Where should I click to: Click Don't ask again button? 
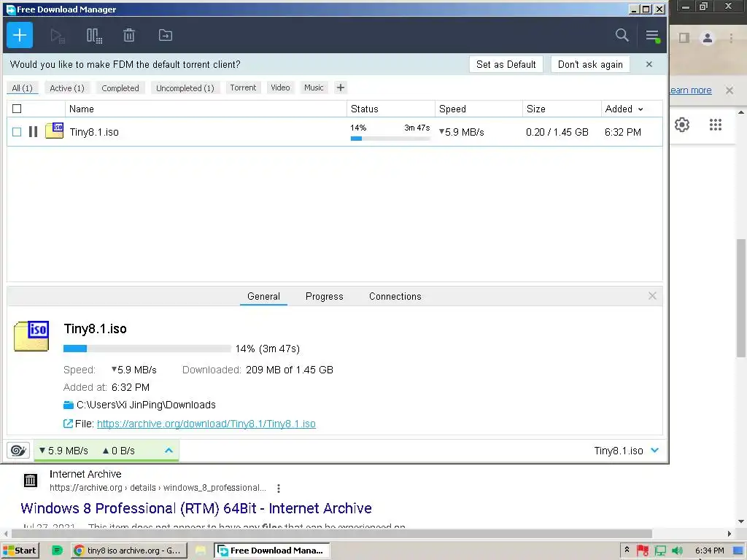590,65
